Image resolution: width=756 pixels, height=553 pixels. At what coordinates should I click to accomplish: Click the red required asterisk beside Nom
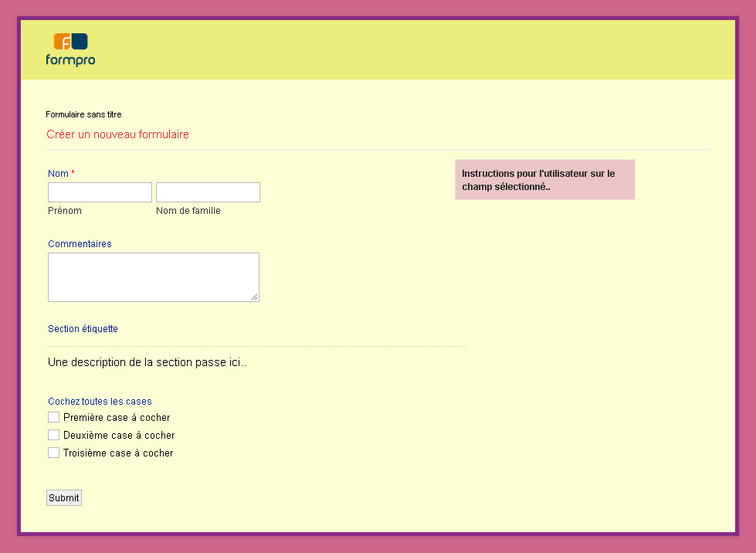73,173
